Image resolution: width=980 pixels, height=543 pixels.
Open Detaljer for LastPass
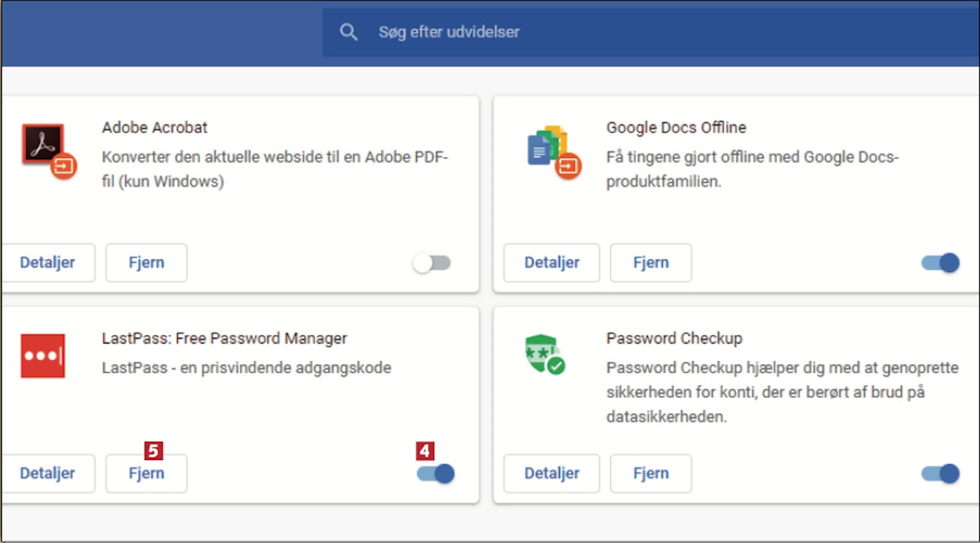(48, 474)
